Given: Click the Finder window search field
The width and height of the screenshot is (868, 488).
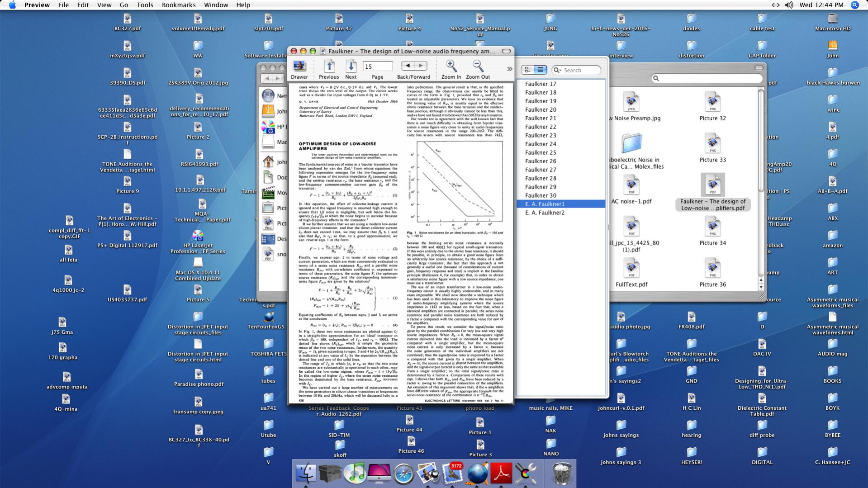Looking at the screenshot, I should 707,78.
